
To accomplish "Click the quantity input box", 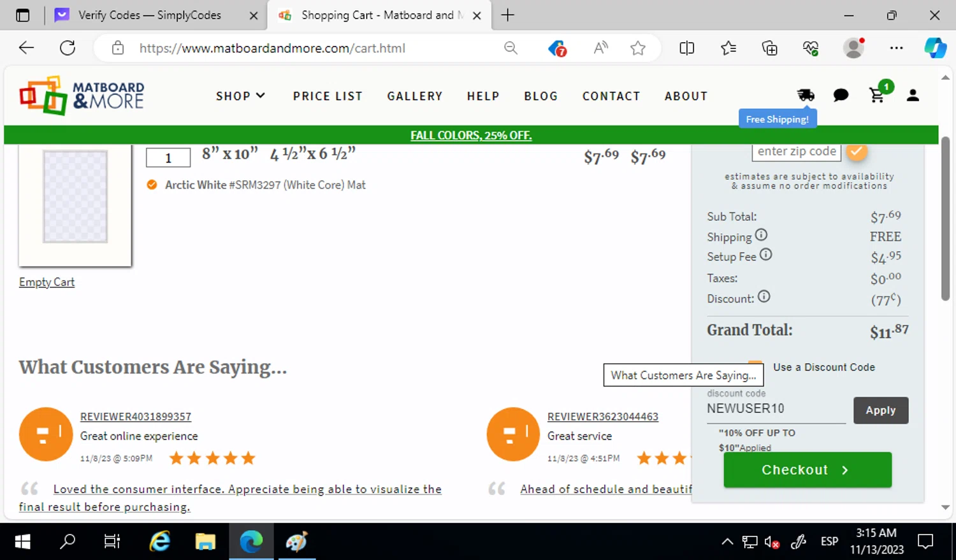I will tap(168, 157).
